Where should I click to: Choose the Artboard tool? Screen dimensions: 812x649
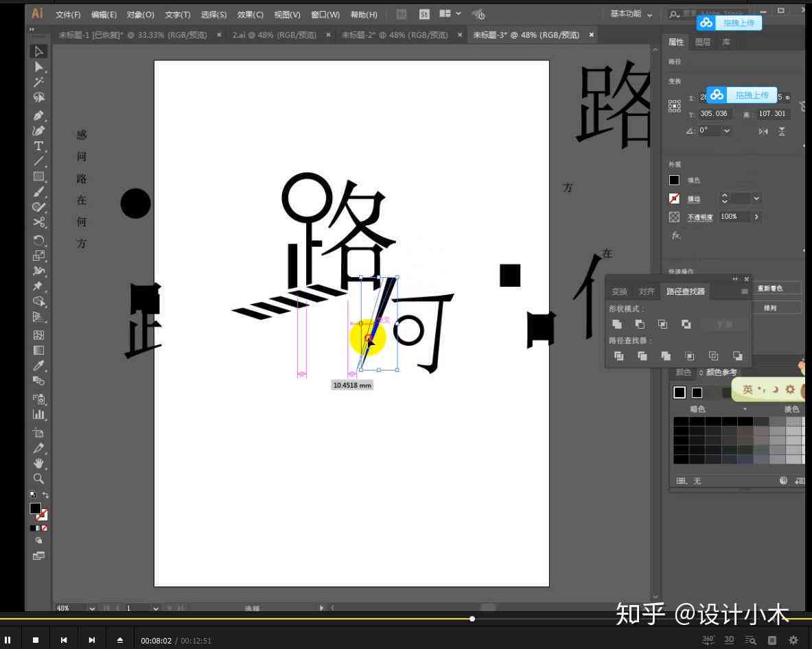tap(38, 433)
